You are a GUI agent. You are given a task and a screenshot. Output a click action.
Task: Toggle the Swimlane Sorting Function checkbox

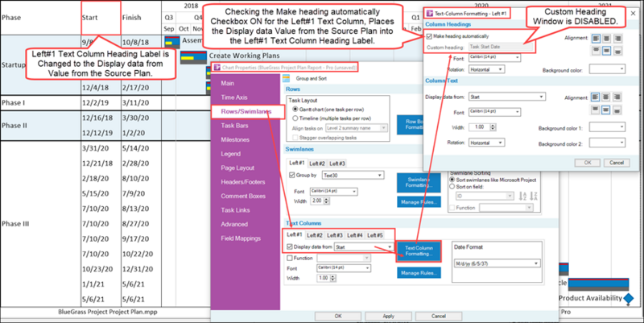click(452, 208)
